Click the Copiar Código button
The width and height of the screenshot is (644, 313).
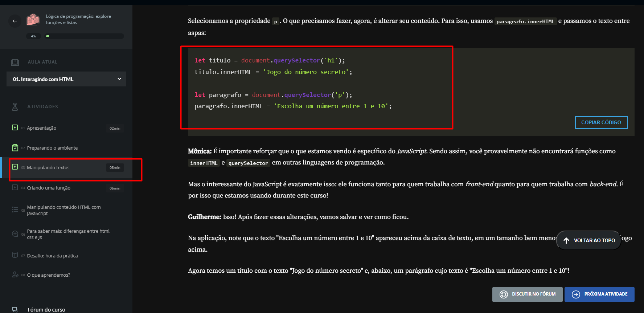tap(601, 122)
